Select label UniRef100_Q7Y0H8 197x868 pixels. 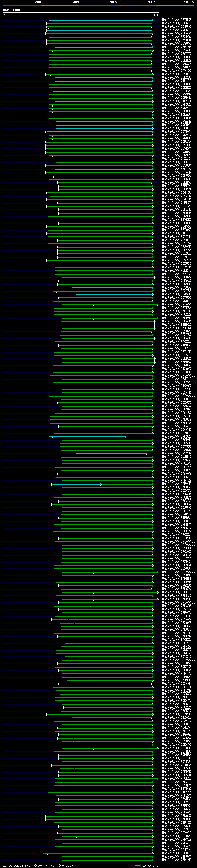[x=177, y=50]
